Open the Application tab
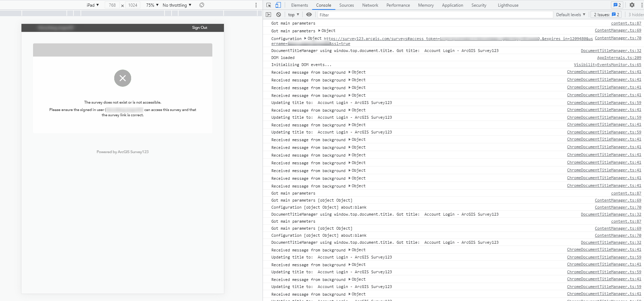 [x=452, y=5]
